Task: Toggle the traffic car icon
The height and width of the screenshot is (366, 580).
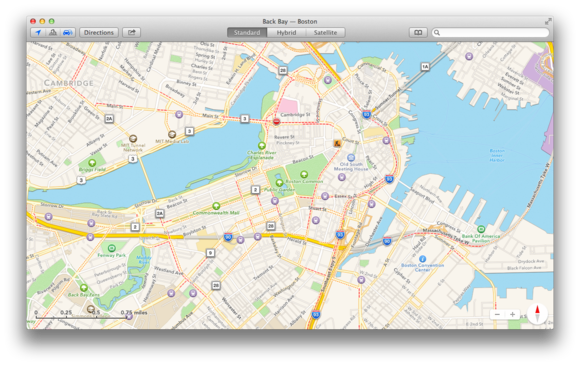Action: point(67,33)
